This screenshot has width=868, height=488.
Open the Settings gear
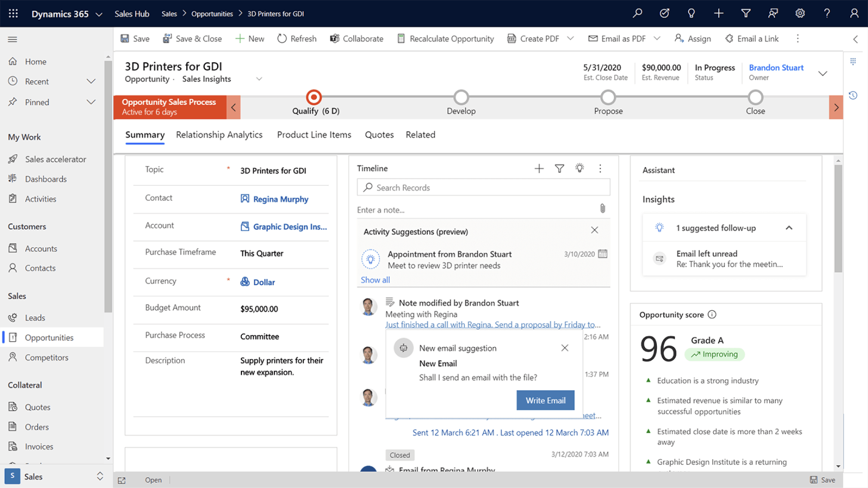click(x=800, y=13)
